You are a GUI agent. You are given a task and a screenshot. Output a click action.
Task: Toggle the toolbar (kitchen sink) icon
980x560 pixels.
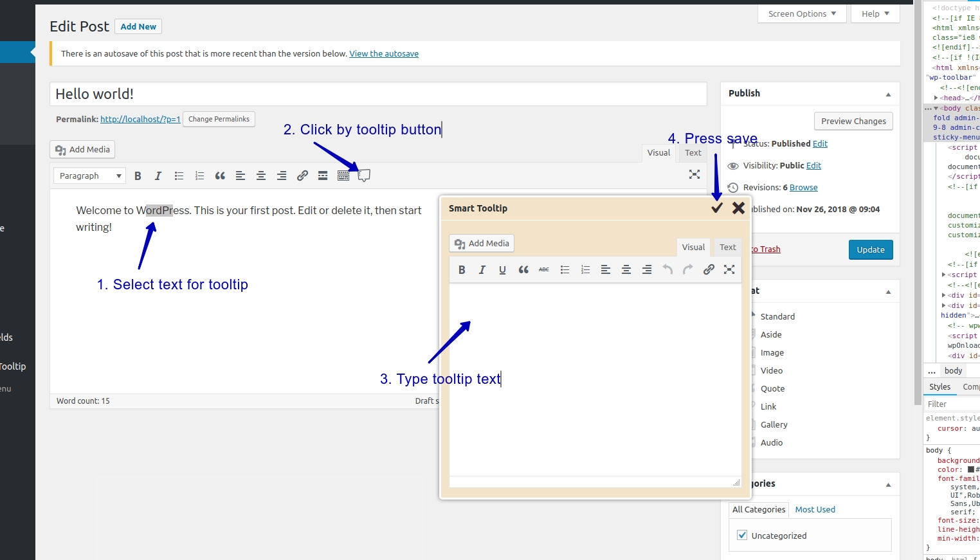pos(343,176)
